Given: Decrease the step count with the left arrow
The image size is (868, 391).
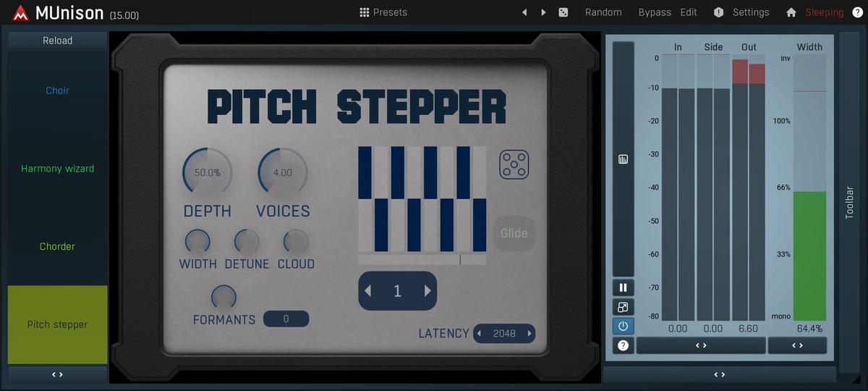Looking at the screenshot, I should coord(368,291).
